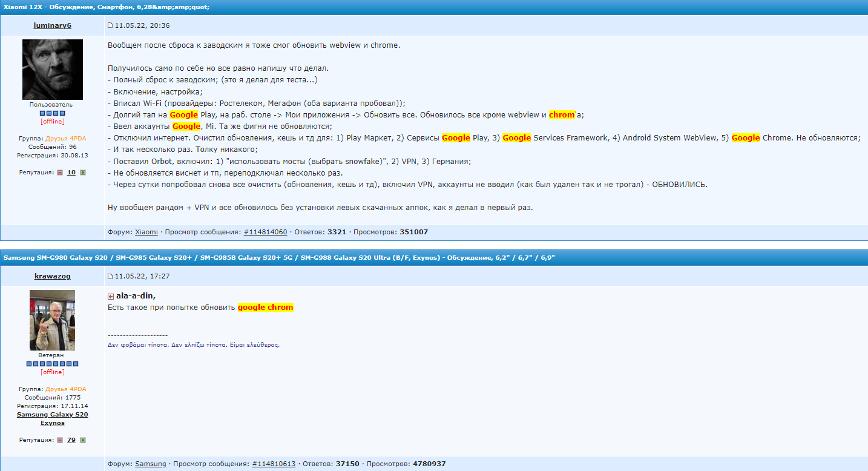Open krawazog user profile link

(x=53, y=276)
